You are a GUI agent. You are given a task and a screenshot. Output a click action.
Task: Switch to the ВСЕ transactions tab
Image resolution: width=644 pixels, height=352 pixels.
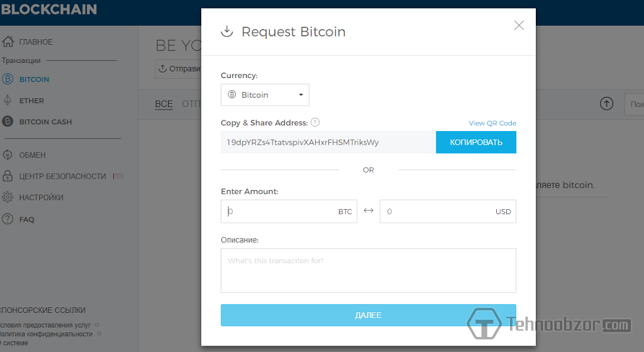[164, 104]
